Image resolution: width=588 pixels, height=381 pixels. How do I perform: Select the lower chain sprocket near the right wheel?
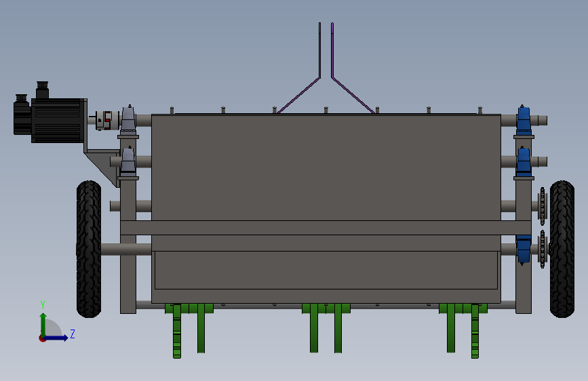coord(543,249)
